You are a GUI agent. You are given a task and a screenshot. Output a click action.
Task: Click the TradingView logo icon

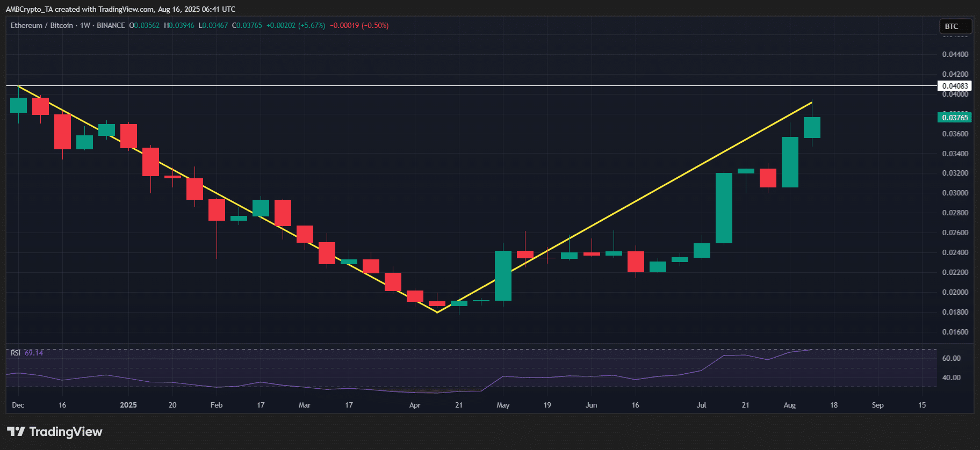(16, 432)
